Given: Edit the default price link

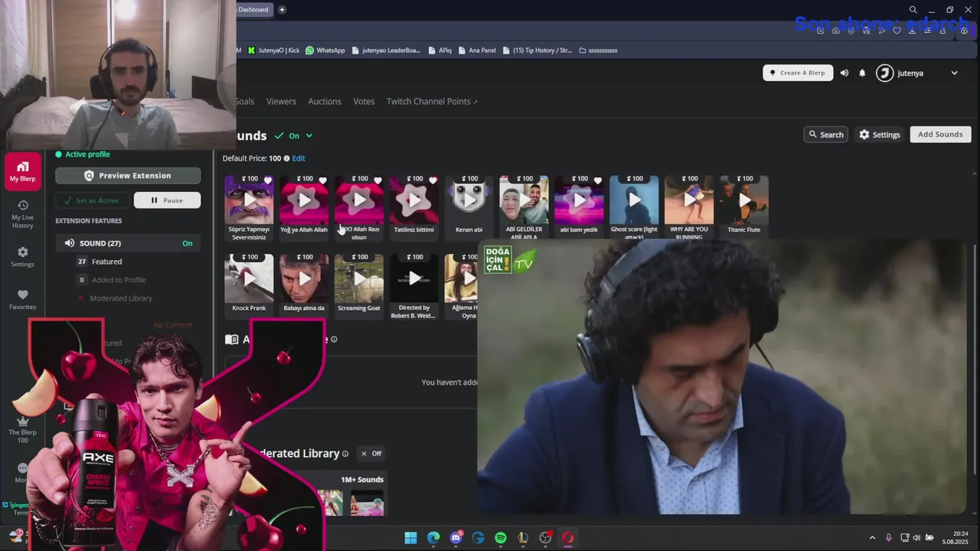Looking at the screenshot, I should click(299, 158).
